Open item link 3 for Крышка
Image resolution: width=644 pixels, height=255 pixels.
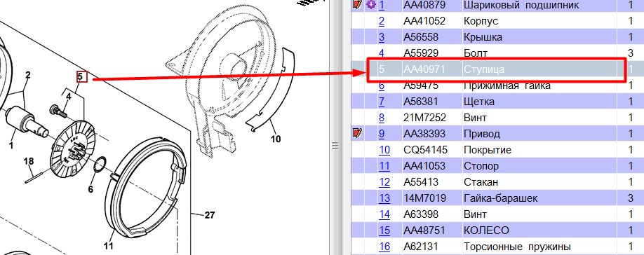click(x=382, y=37)
